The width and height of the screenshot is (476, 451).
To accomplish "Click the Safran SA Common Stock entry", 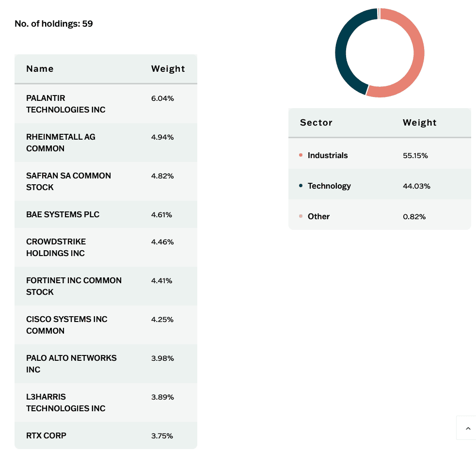I will (x=68, y=181).
